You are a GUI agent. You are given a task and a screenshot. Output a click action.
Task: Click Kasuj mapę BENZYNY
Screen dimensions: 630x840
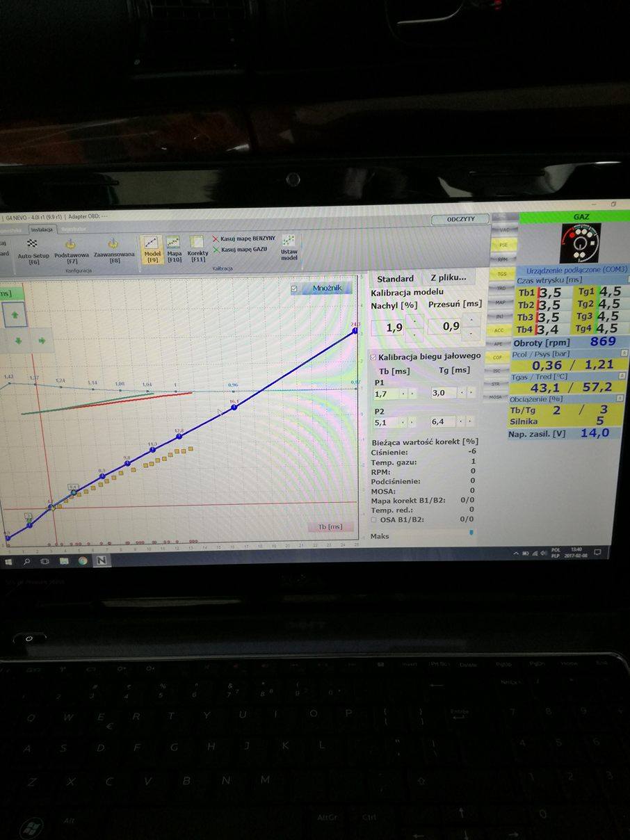point(243,239)
